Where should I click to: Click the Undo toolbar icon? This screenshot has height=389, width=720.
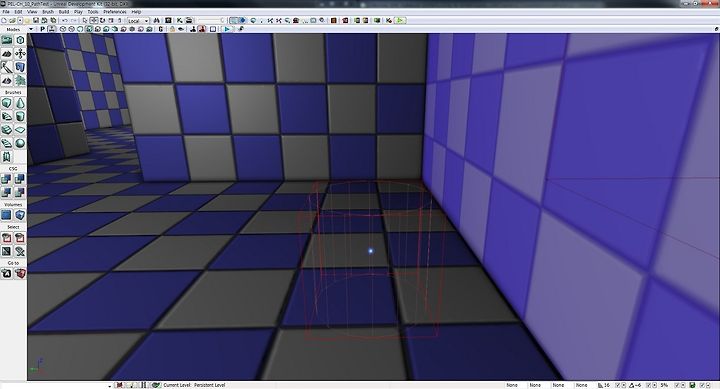point(65,21)
